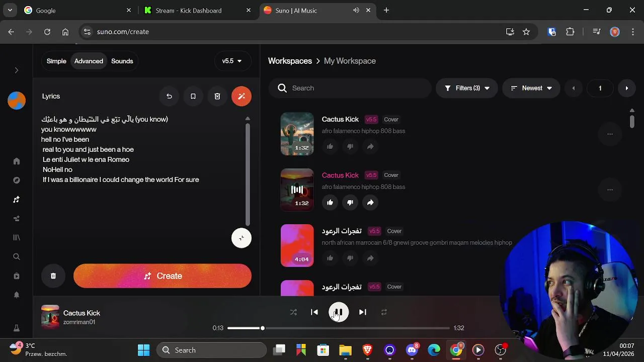This screenshot has height=362, width=644.
Task: Open the notifications bell in the sidebar
Action: [x=17, y=295]
